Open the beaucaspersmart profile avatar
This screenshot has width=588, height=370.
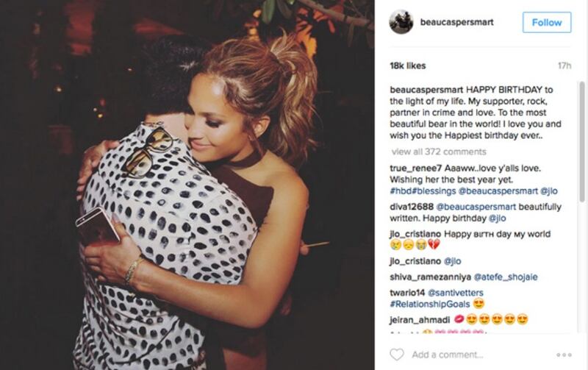(401, 22)
